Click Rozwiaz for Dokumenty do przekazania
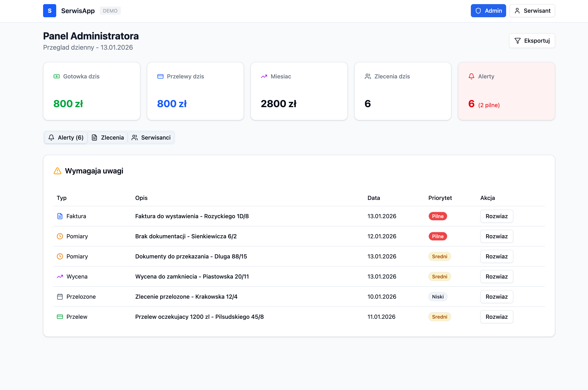The width and height of the screenshot is (588, 390). tap(496, 256)
